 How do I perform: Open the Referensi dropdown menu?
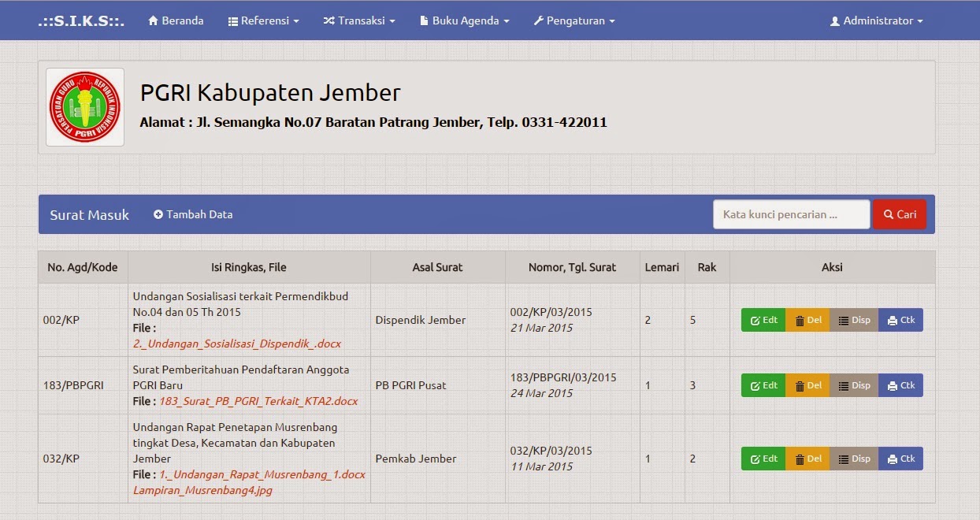263,20
